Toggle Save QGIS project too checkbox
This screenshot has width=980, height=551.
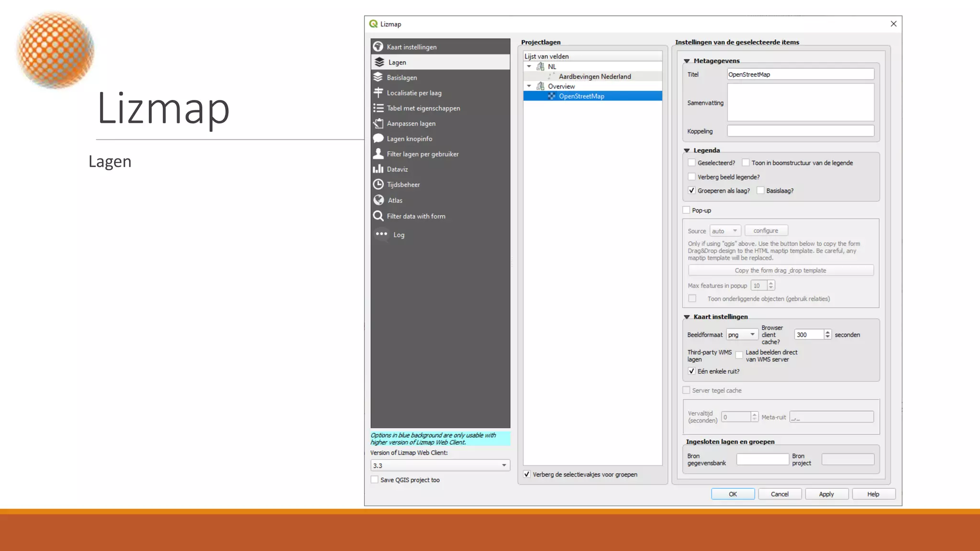click(x=375, y=480)
